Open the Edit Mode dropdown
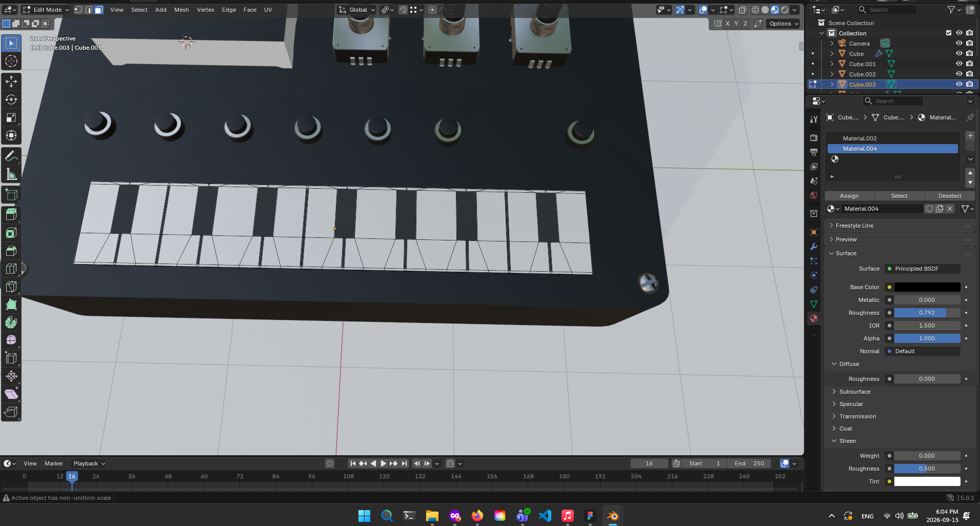The height and width of the screenshot is (526, 980). coord(46,10)
